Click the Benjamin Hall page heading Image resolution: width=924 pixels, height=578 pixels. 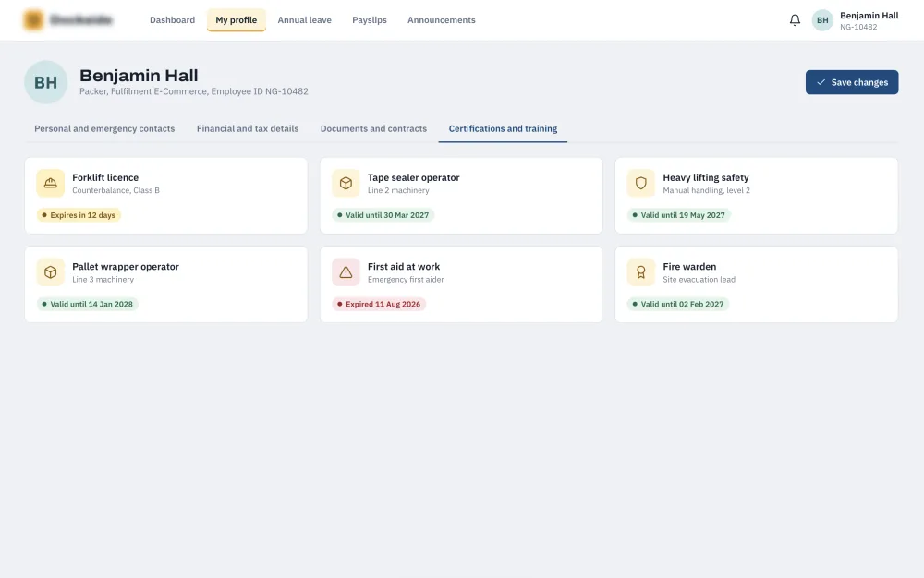(x=140, y=76)
